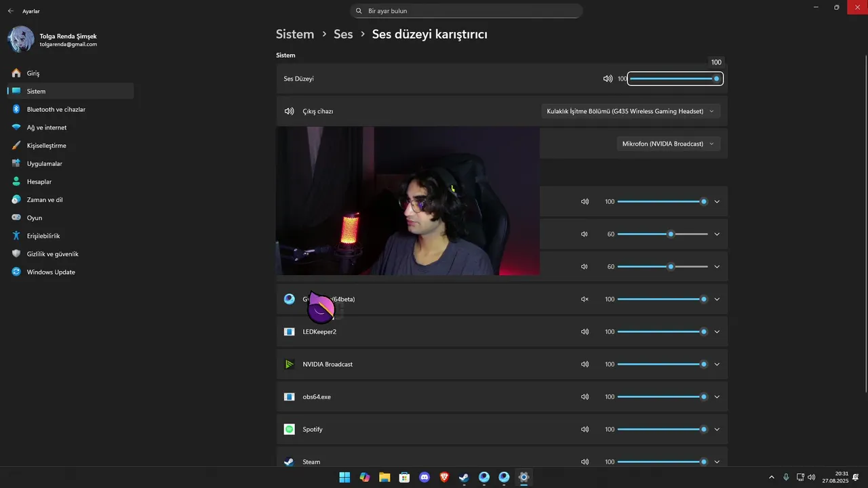Click the NVIDIA Broadcast app icon
This screenshot has width=868, height=488.
point(290,364)
